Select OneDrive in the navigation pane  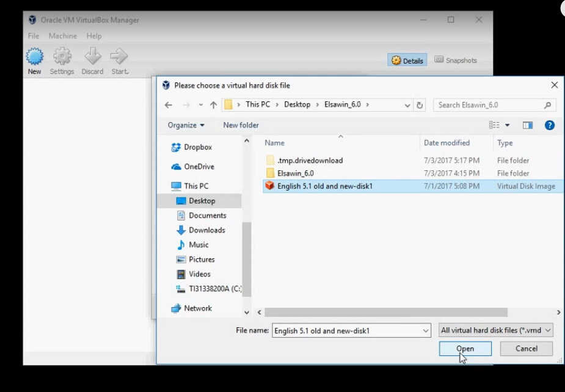coord(192,167)
